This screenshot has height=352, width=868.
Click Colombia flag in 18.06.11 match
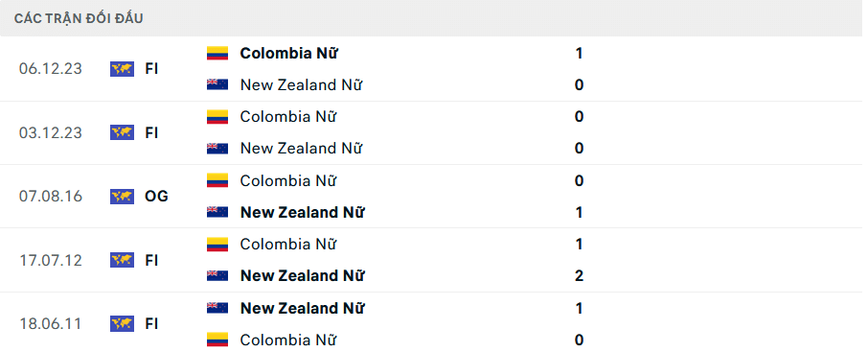[217, 340]
